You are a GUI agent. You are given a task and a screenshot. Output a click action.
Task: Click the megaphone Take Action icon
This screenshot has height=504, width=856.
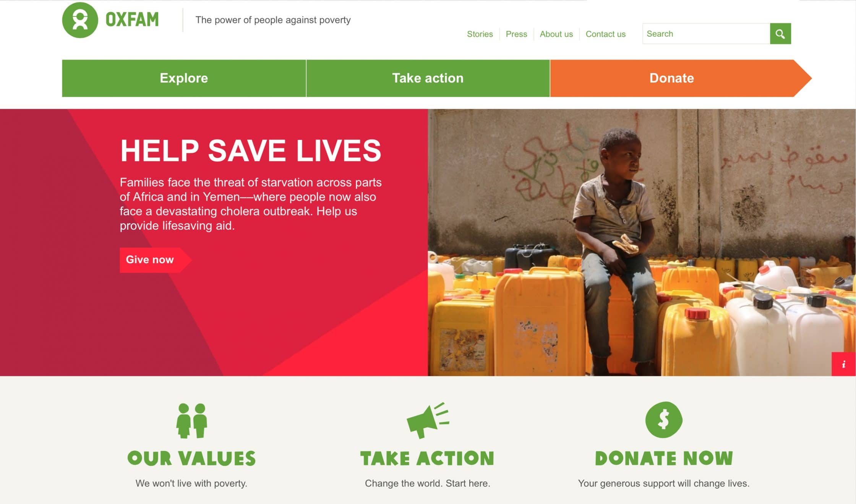(x=428, y=420)
